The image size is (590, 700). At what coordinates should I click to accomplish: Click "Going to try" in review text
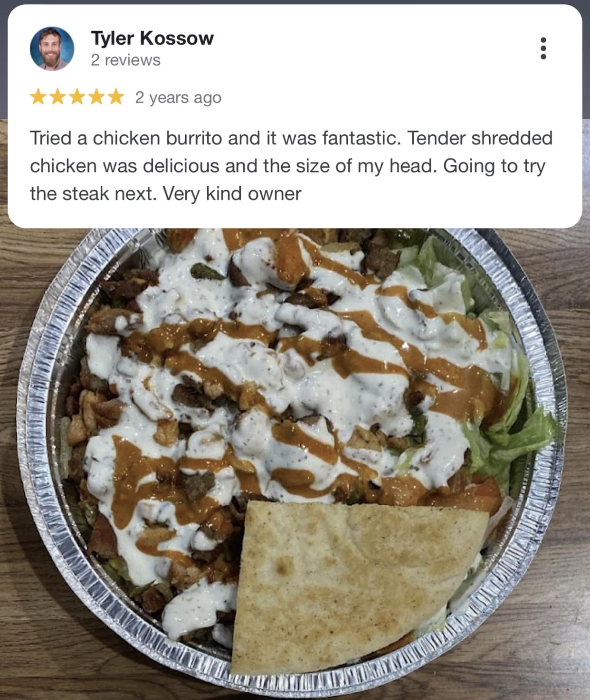(494, 166)
